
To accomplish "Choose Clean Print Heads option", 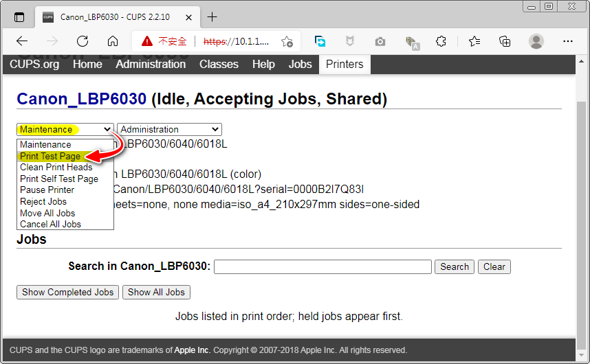I will pos(56,167).
